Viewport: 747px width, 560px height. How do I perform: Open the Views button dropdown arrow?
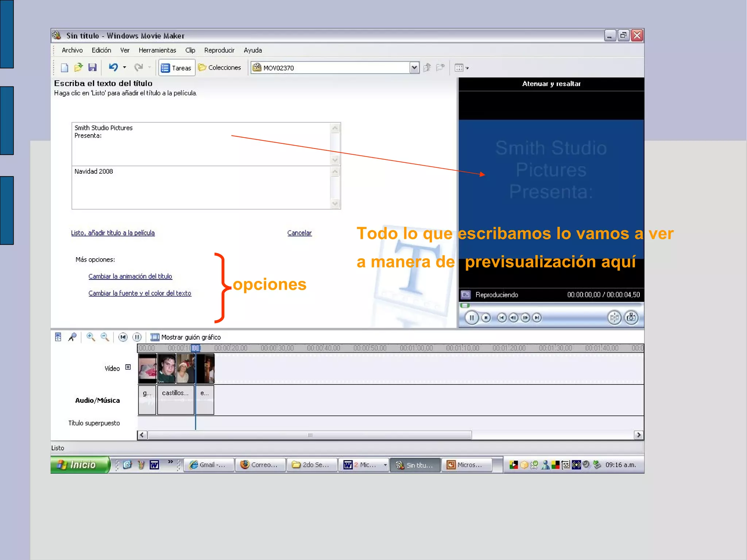click(467, 68)
